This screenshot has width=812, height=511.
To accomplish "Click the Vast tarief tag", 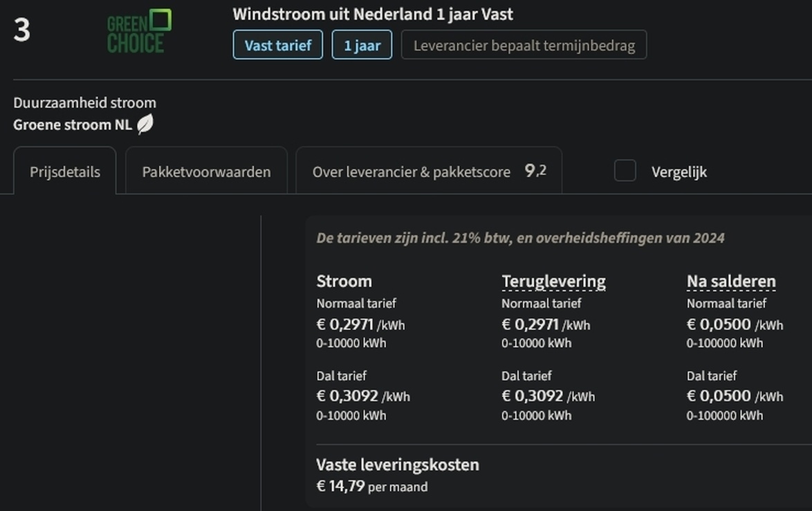I will point(277,45).
